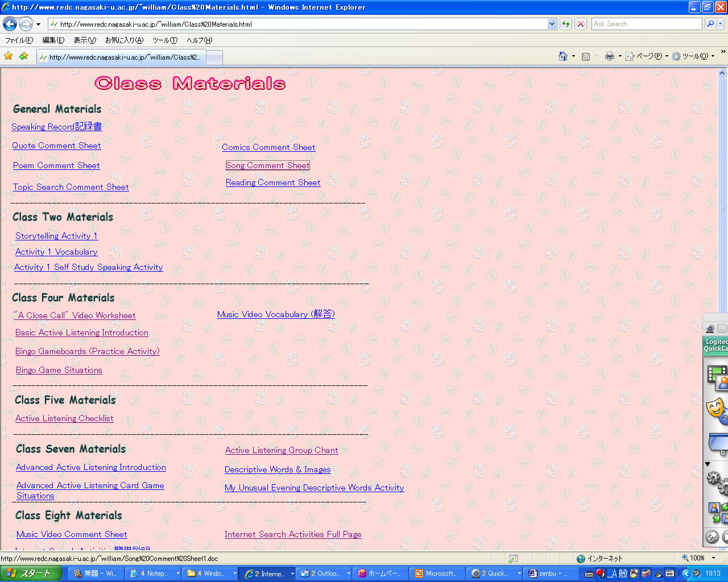The width and height of the screenshot is (728, 582).
Task: Open the Song Comment Sheet link
Action: click(267, 165)
